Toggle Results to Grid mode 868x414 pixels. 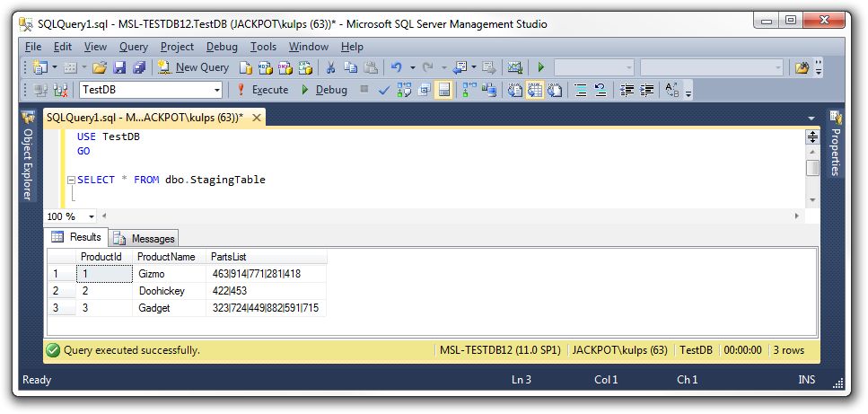pos(535,90)
